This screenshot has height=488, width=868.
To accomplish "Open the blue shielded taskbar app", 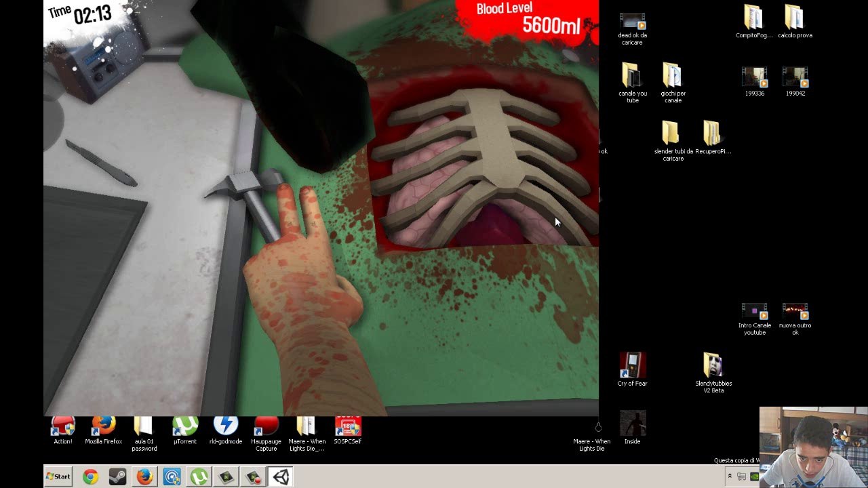I will tap(172, 477).
